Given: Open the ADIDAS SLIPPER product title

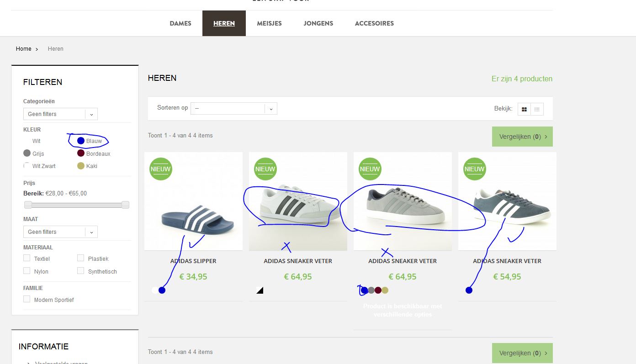Looking at the screenshot, I should coord(193,261).
